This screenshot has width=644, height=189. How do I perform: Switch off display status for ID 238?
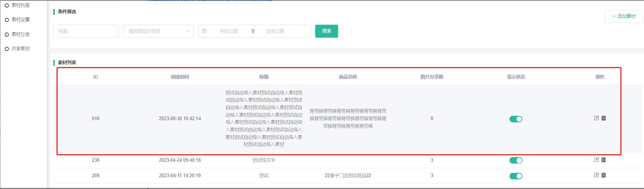point(516,160)
